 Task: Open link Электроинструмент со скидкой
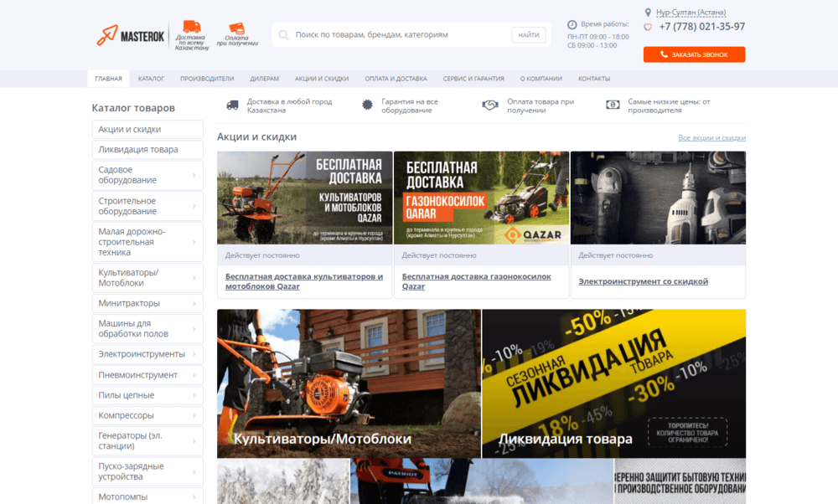click(x=643, y=281)
